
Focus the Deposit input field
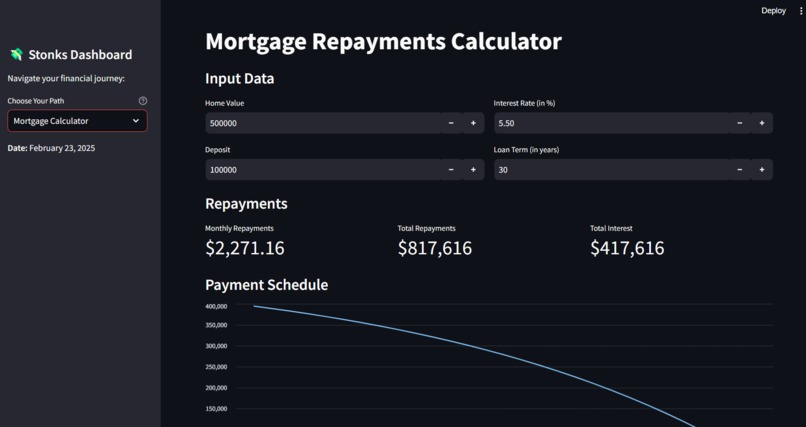[x=323, y=170]
